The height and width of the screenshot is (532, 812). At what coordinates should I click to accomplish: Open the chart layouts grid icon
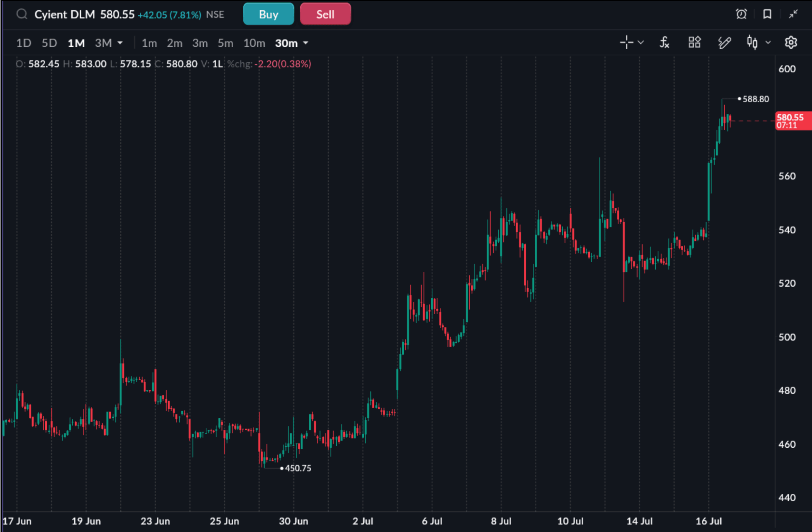click(694, 43)
